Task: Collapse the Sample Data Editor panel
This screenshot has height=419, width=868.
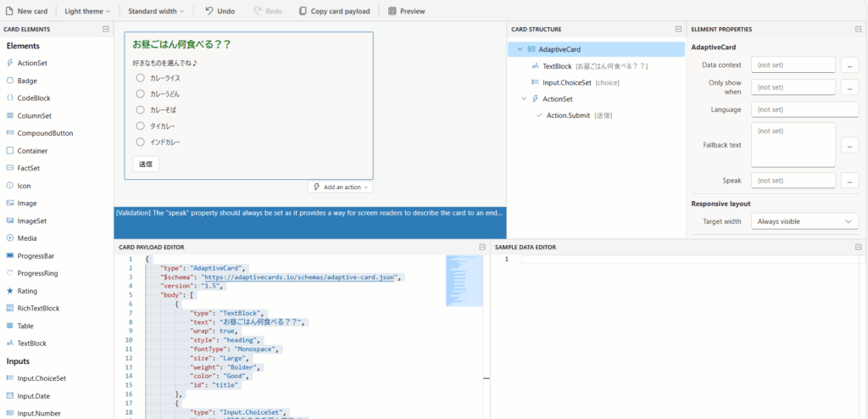Action: (x=858, y=247)
